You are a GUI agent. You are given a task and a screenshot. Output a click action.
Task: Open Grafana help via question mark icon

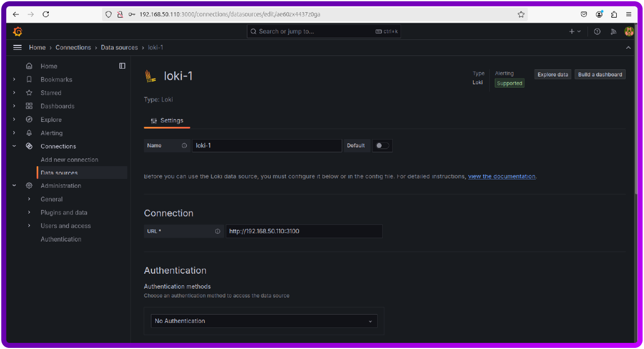point(597,32)
